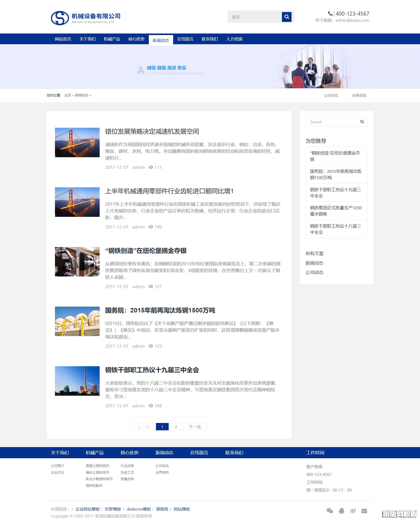Click the bridge thumbnail of the first article
The height and width of the screenshot is (519, 420).
[x=77, y=142]
